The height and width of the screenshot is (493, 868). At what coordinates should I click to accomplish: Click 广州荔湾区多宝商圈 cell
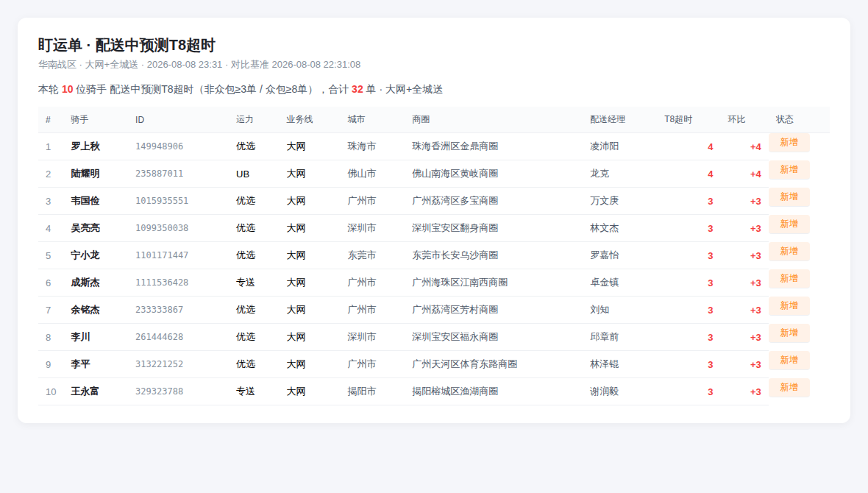(455, 201)
